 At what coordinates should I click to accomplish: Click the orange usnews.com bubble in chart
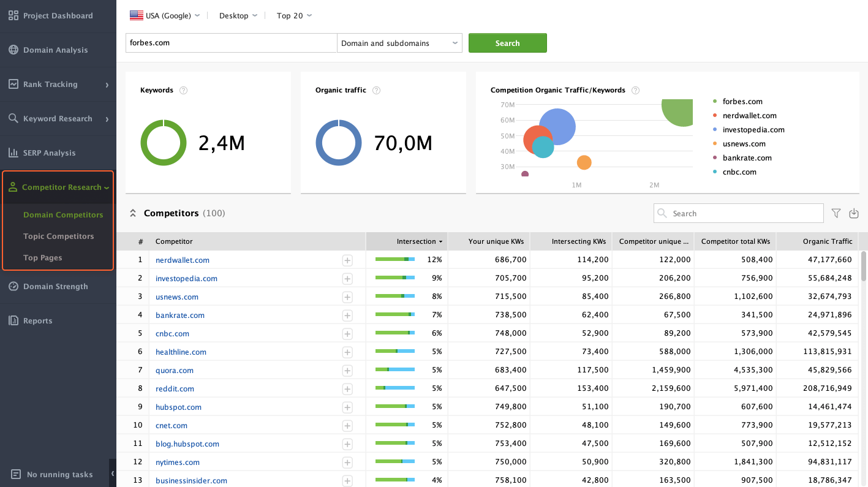(584, 162)
